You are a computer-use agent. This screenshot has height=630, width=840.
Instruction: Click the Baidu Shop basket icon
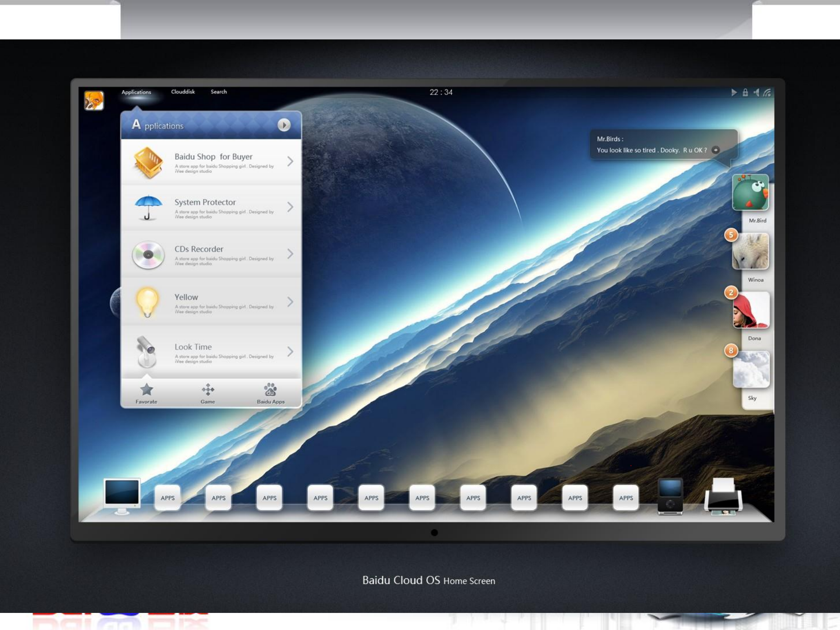coord(148,162)
